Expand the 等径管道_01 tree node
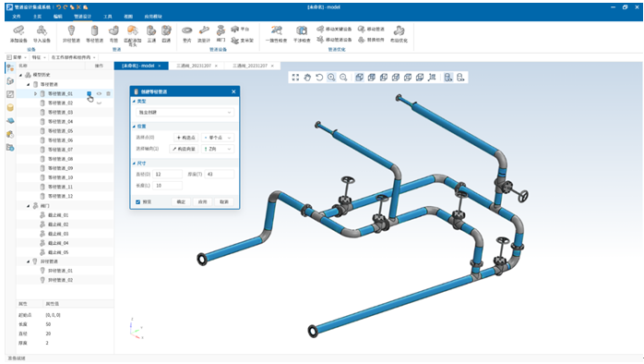Image resolution: width=644 pixels, height=364 pixels. coord(35,94)
